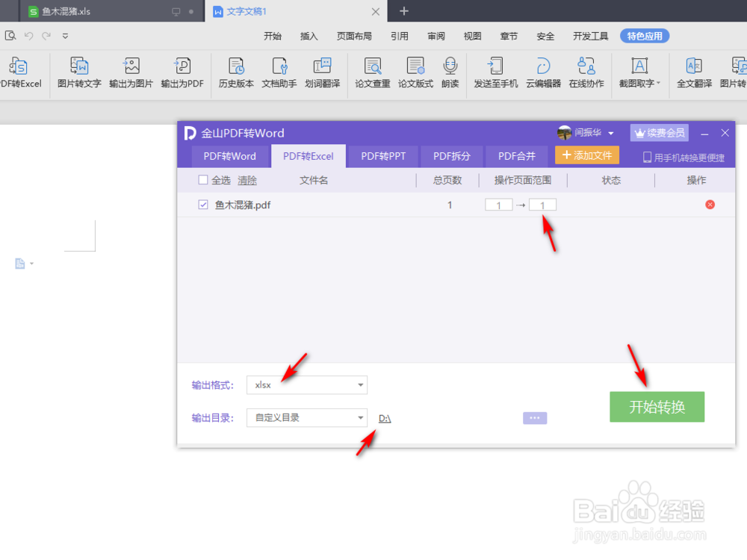Open the 开始 ribbon menu

point(273,36)
